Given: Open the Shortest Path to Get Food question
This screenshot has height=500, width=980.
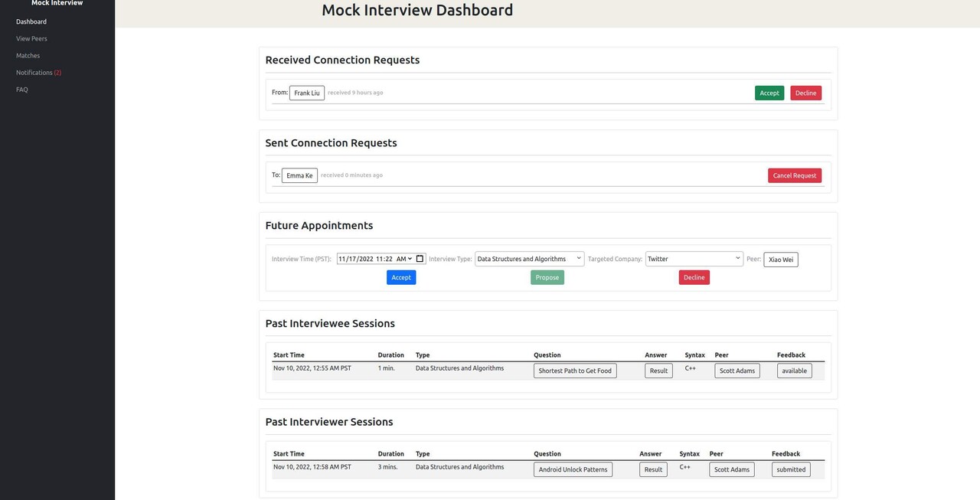Looking at the screenshot, I should (574, 370).
